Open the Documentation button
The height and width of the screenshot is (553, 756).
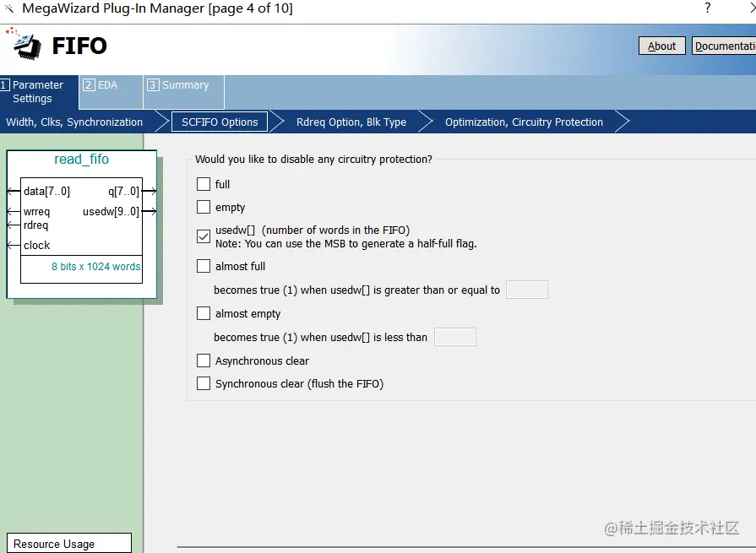click(x=724, y=46)
